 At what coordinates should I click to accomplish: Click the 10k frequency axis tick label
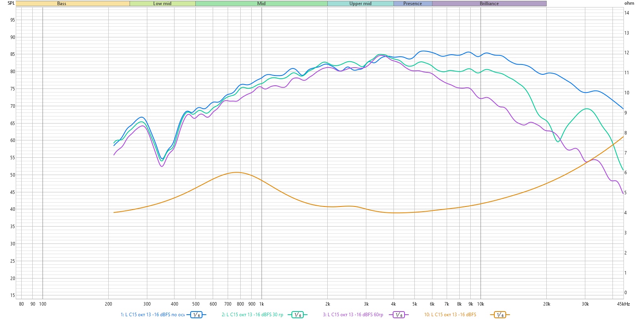pyautogui.click(x=481, y=304)
